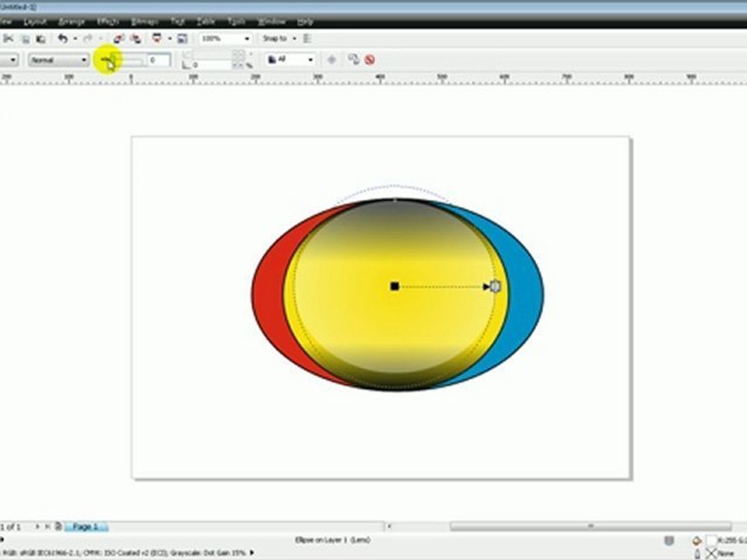Open the Arrange menu
Viewport: 747px width, 560px height.
pyautogui.click(x=72, y=22)
